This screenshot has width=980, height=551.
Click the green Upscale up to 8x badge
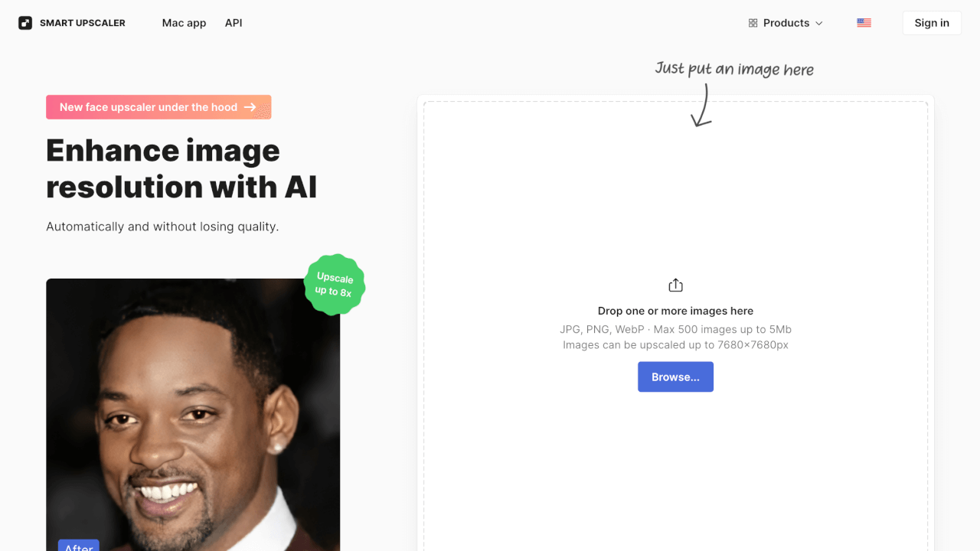point(335,285)
